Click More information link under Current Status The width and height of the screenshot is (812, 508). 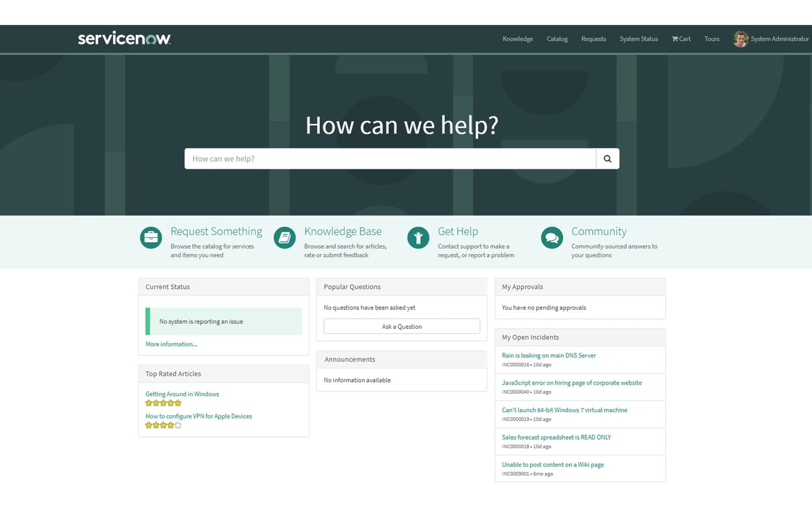[171, 344]
